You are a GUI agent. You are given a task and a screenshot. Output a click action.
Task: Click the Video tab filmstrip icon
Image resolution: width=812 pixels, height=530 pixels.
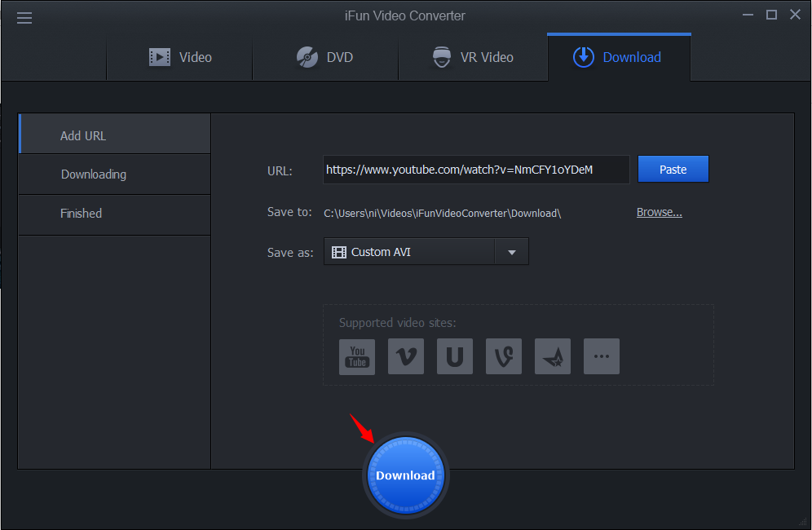160,57
